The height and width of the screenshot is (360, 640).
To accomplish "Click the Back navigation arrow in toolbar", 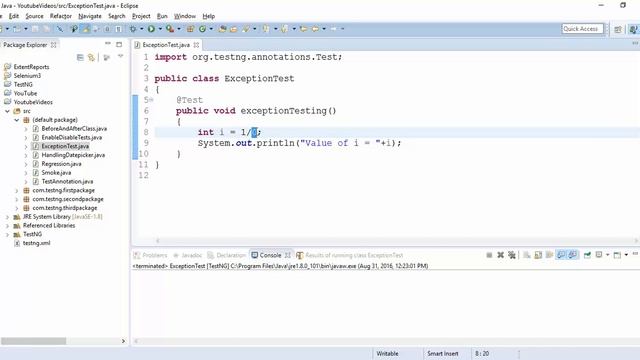I will click(315, 29).
